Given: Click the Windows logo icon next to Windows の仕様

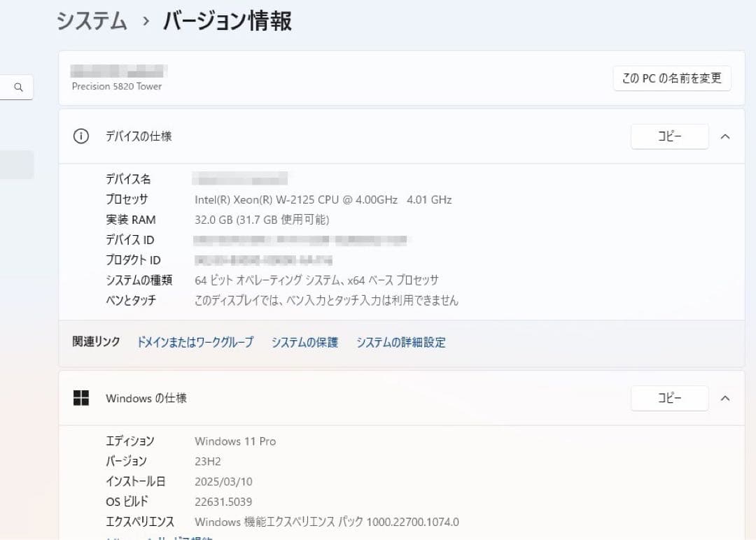Looking at the screenshot, I should pyautogui.click(x=81, y=397).
